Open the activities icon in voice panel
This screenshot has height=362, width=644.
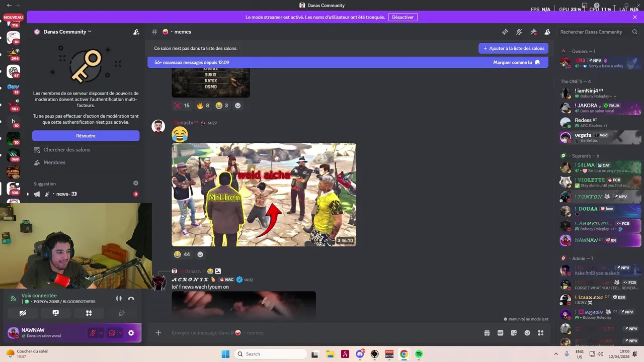pyautogui.click(x=89, y=313)
